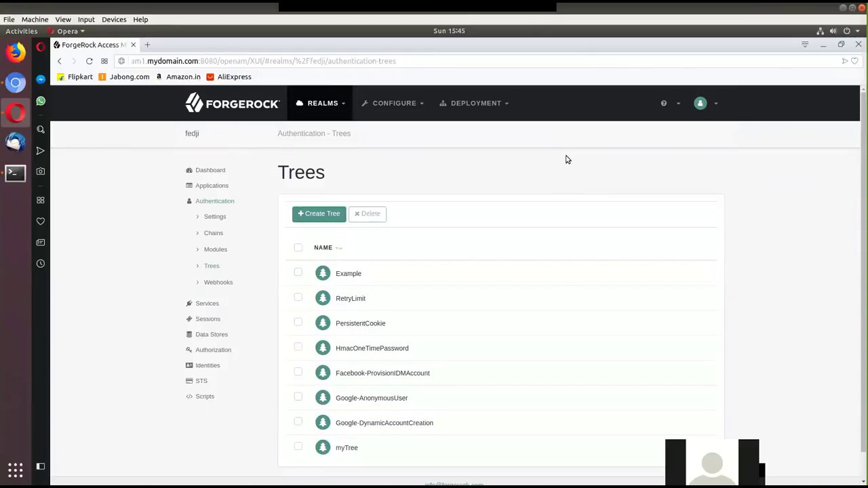This screenshot has width=868, height=488.
Task: Click the ForgeRock logo
Action: point(232,103)
